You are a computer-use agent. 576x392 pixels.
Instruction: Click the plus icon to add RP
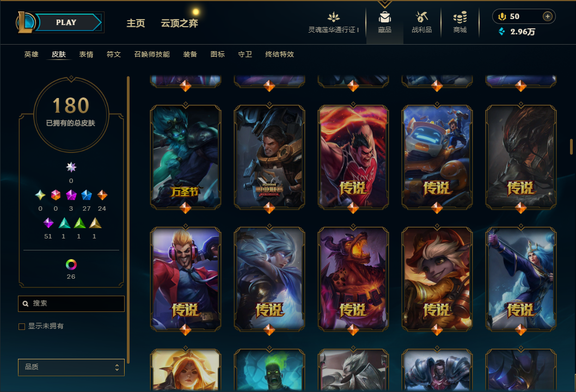[x=547, y=16]
